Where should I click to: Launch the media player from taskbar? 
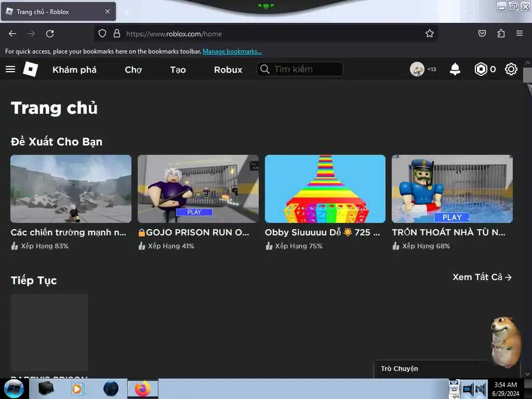tap(77, 389)
